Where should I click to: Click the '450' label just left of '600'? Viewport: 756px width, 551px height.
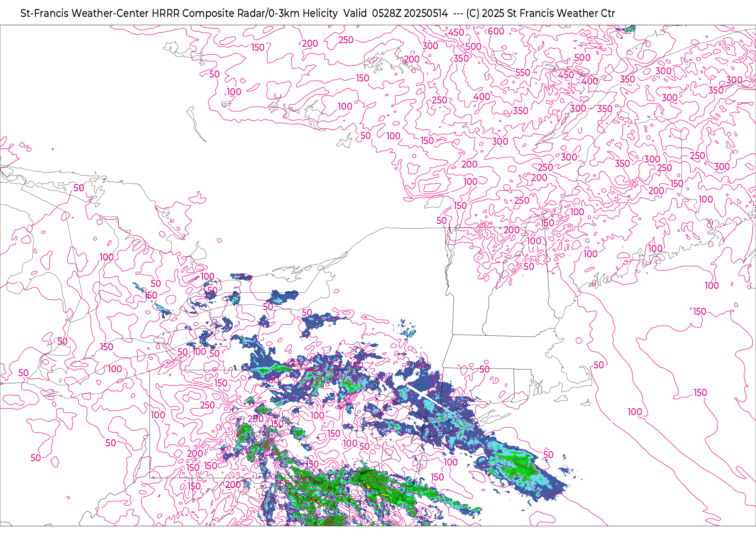click(x=456, y=33)
